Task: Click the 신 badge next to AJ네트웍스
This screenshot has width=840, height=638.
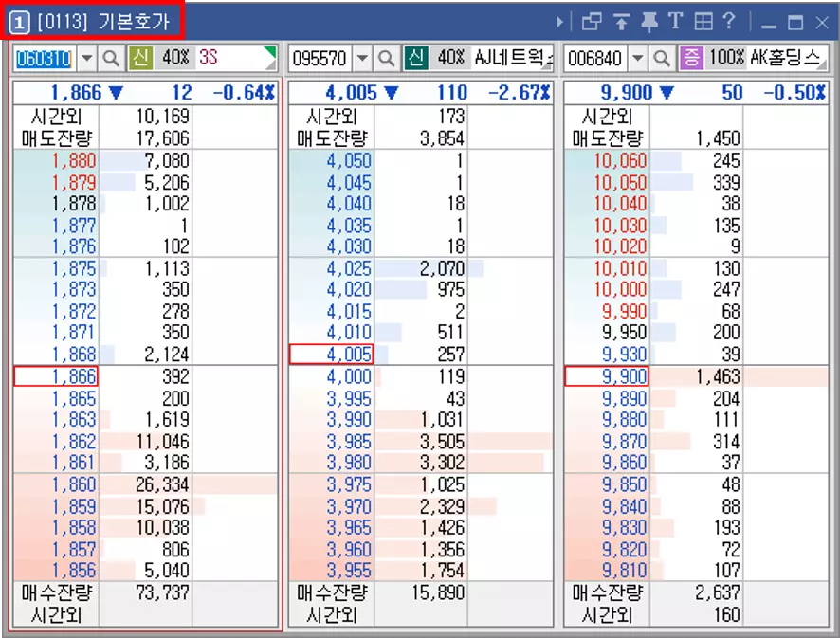Action: pos(416,58)
